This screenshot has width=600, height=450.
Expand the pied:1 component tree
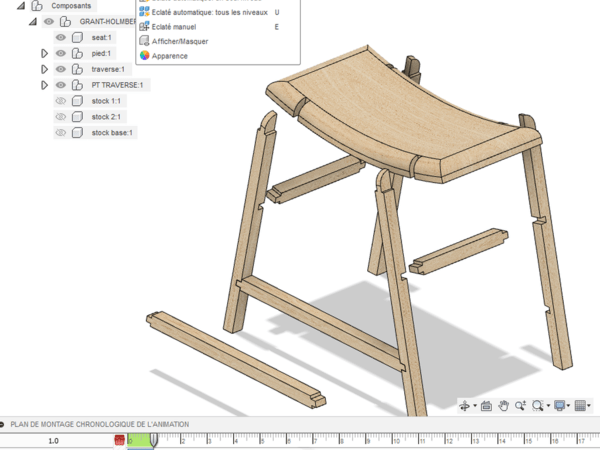pos(44,53)
